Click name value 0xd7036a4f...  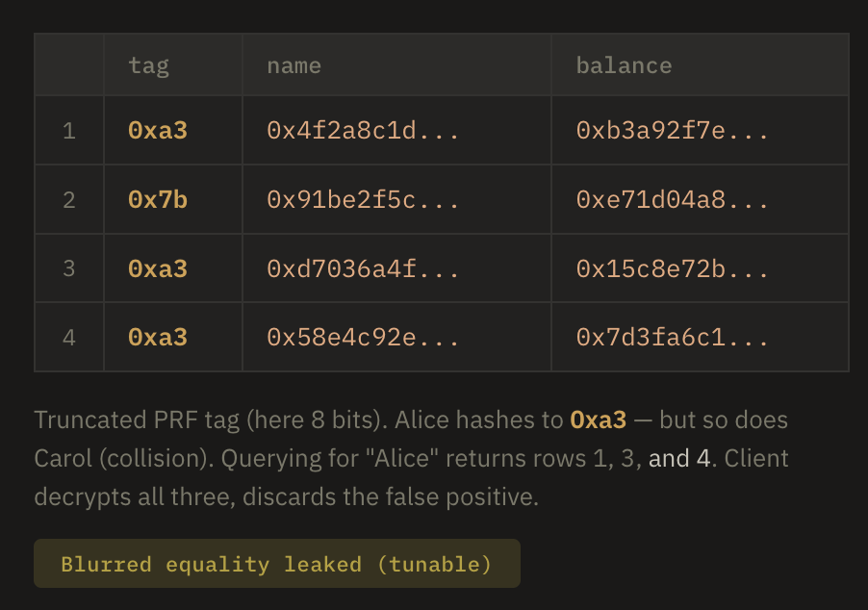[363, 268]
